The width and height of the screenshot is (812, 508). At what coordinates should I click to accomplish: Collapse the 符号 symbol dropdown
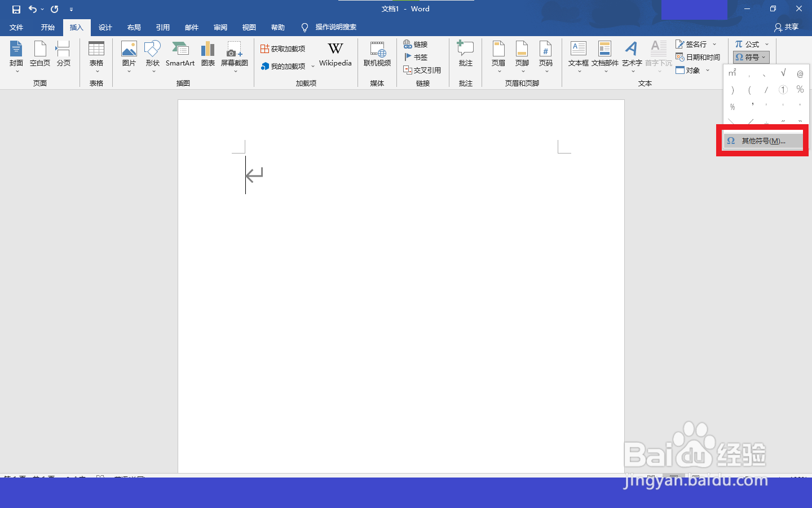[x=751, y=57]
